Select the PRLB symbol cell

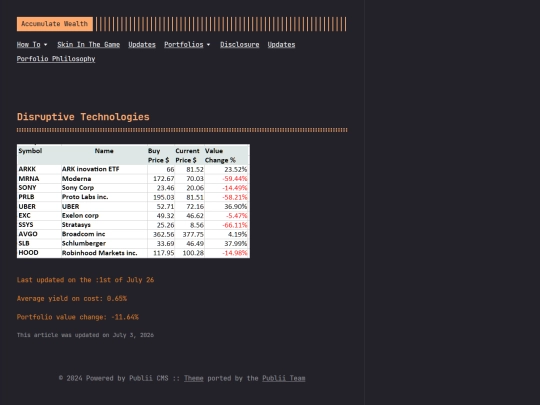(27, 197)
